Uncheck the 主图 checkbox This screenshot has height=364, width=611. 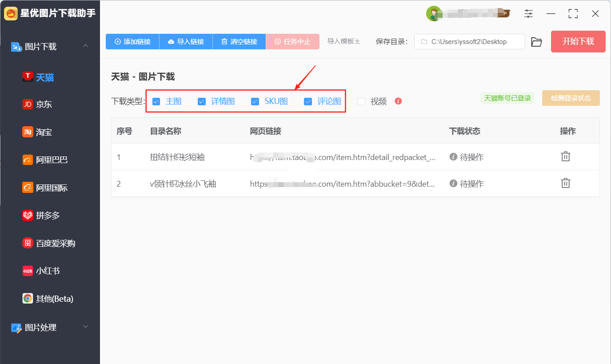tap(156, 101)
